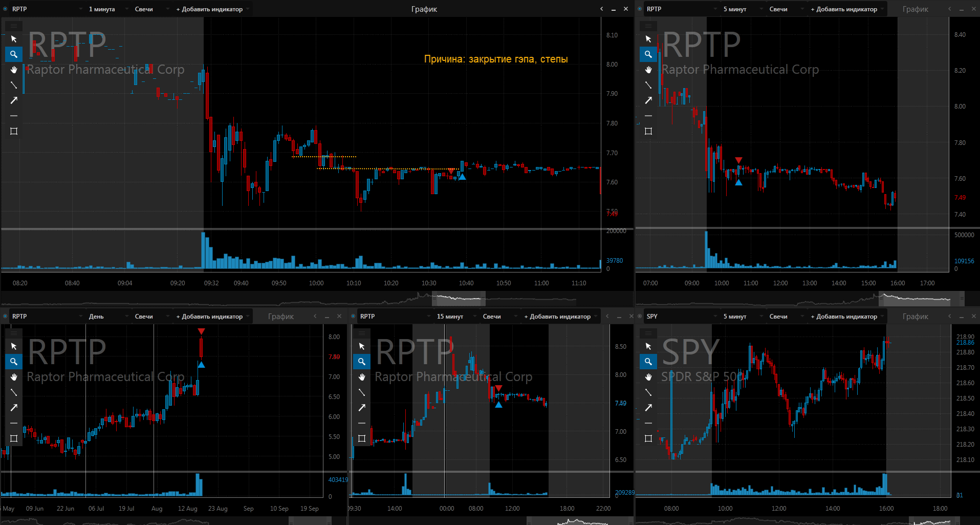Click collapse arrow '<' in 5 минут RPTP header
The width and height of the screenshot is (980, 525).
[950, 9]
